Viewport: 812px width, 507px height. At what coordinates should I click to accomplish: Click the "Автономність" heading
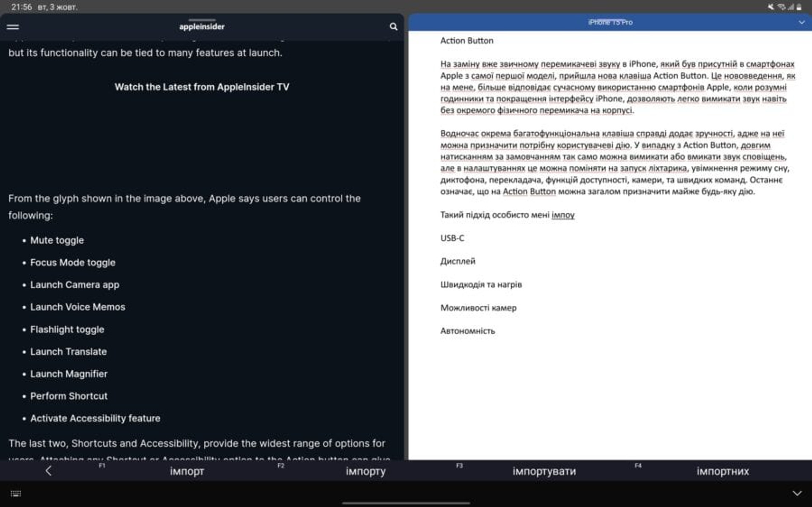[x=467, y=331]
